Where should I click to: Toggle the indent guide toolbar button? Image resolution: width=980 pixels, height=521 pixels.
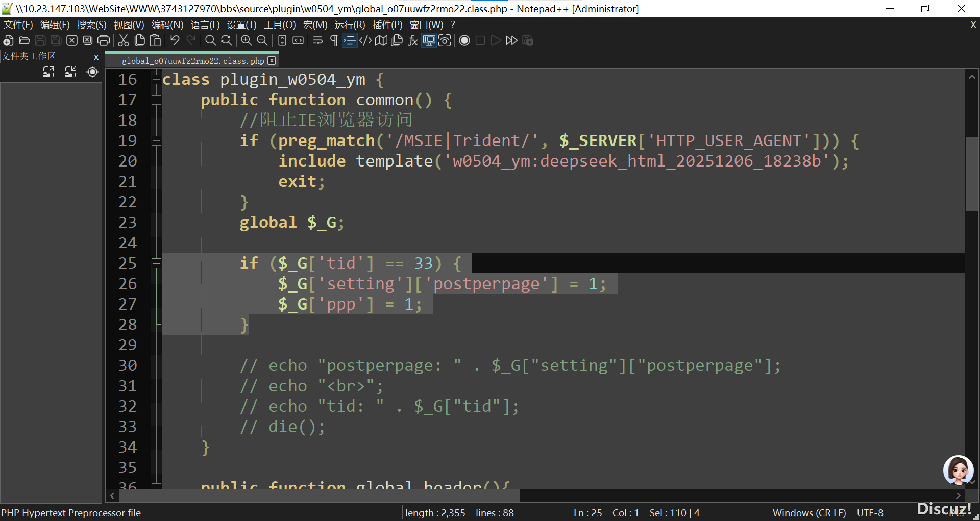(x=350, y=41)
